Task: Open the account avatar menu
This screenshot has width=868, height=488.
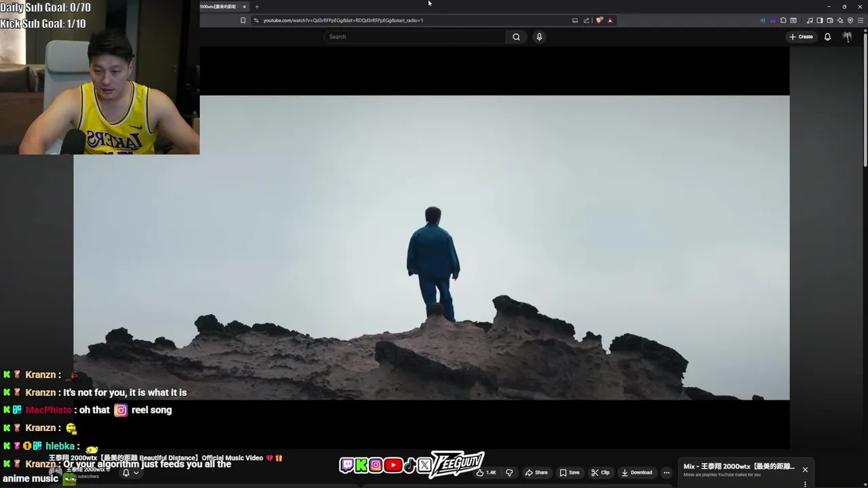Action: pyautogui.click(x=847, y=37)
